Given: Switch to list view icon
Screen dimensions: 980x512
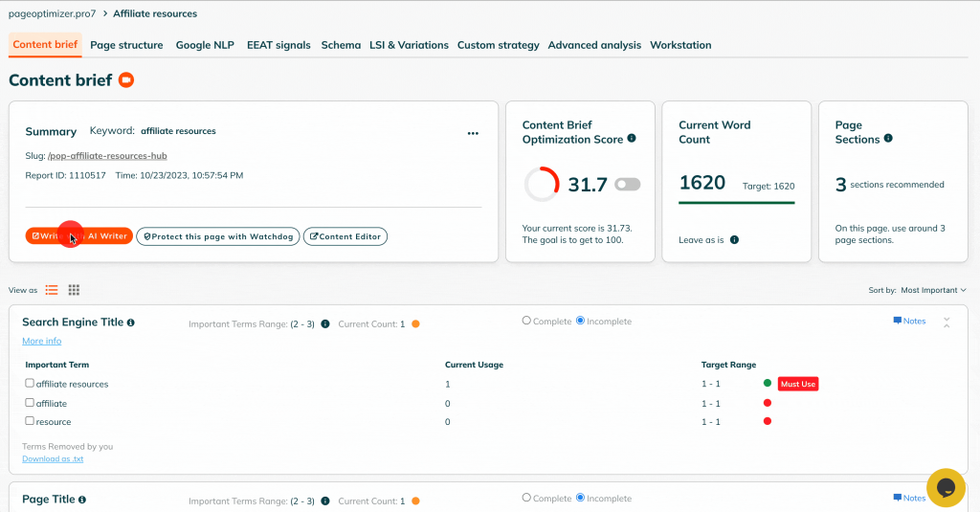Looking at the screenshot, I should (x=52, y=289).
